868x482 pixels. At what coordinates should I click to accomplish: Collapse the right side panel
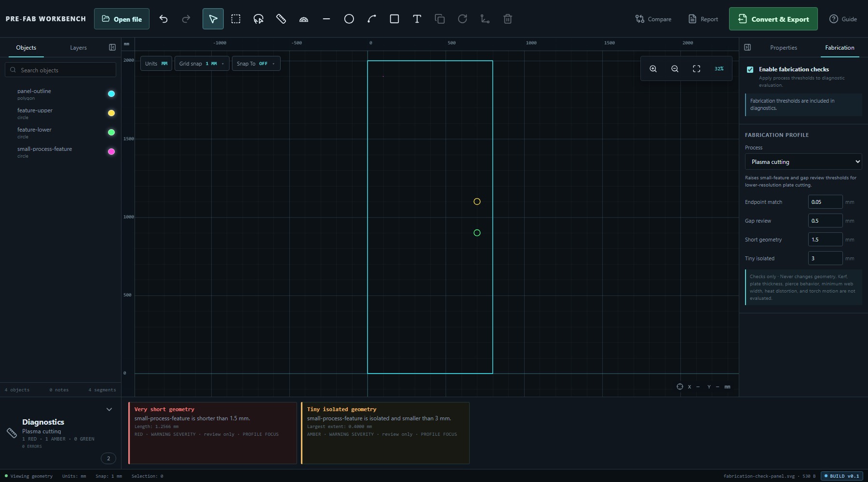point(747,47)
